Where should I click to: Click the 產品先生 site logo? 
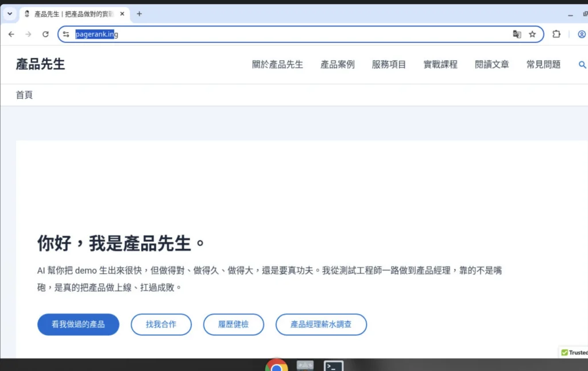tap(40, 64)
